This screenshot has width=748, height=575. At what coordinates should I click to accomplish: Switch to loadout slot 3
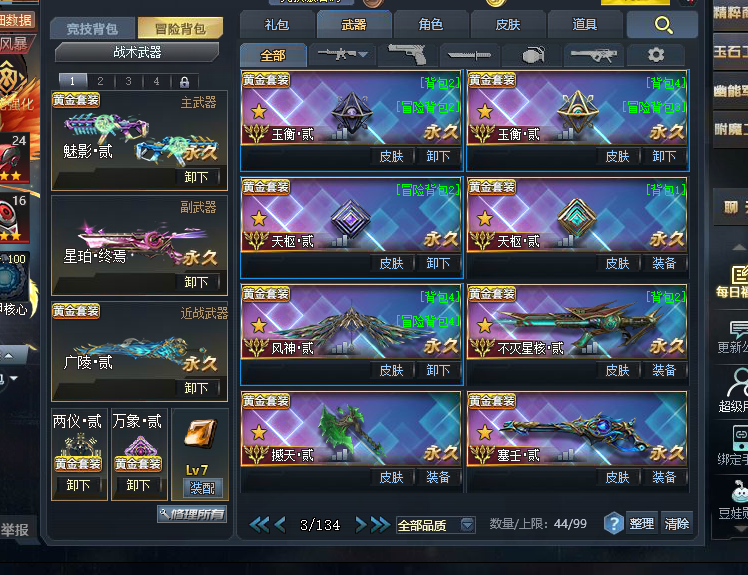pos(128,81)
